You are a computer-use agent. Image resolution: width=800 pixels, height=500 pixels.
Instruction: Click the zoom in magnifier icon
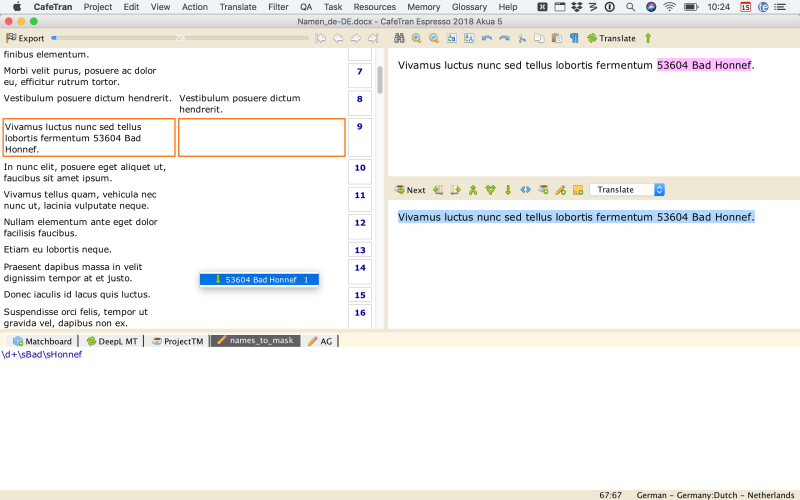pos(416,38)
